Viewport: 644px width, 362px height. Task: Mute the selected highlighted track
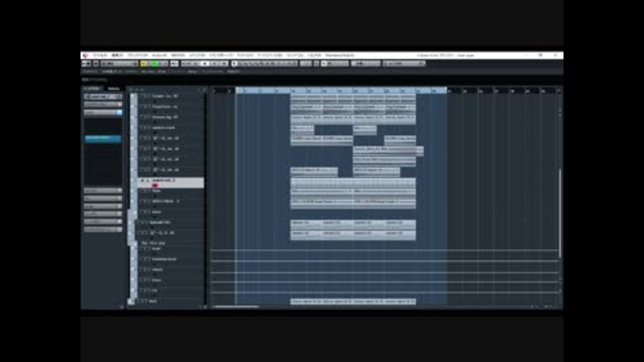[142, 180]
